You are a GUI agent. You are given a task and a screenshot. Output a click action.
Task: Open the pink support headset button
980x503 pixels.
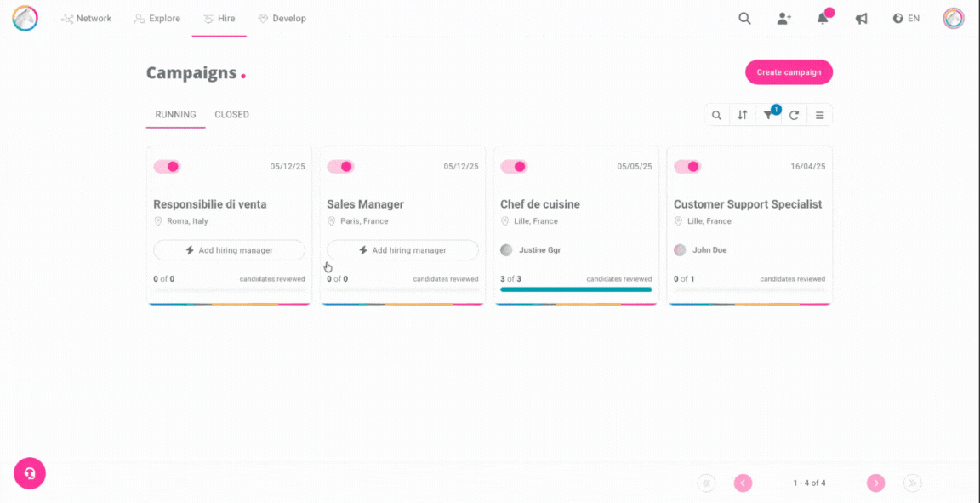click(x=30, y=473)
